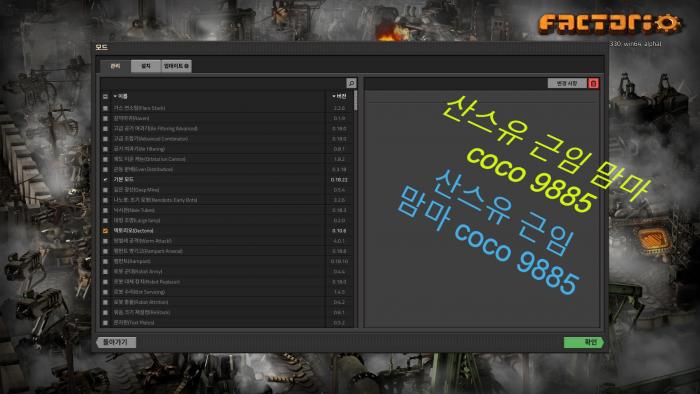Enable the Flare Stack mod checkbox
Image resolution: width=700 pixels, height=394 pixels.
click(x=105, y=108)
